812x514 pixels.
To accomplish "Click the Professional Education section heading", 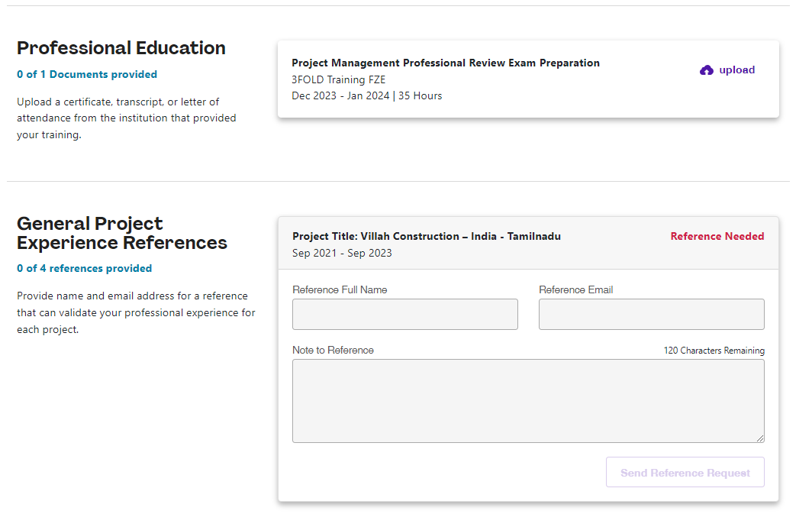I will [121, 48].
